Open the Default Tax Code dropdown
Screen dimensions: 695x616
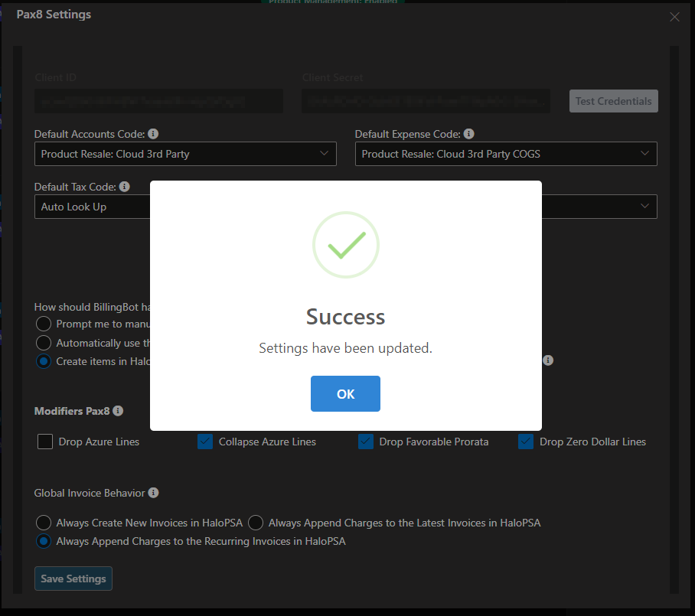[x=92, y=207]
